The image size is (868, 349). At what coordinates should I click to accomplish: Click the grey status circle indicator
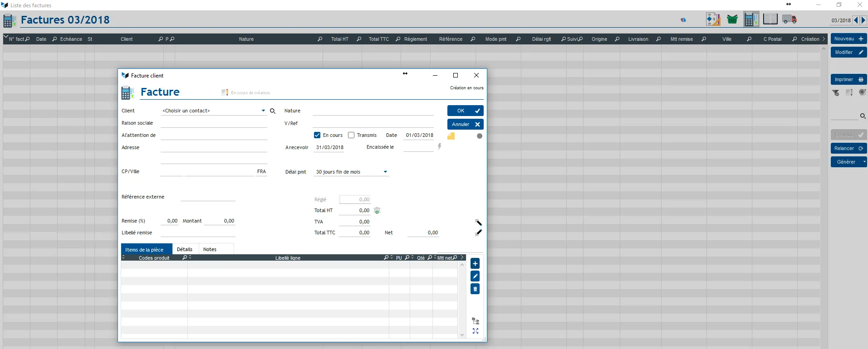point(480,136)
